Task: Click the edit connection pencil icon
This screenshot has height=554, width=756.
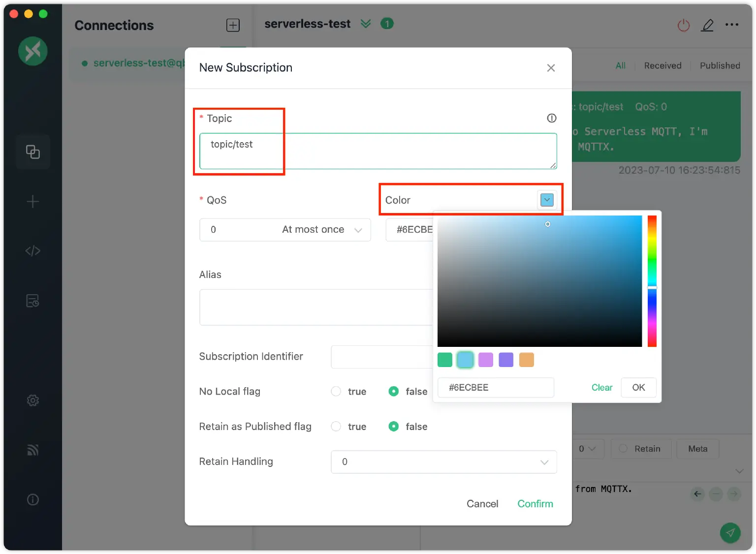Action: (707, 25)
